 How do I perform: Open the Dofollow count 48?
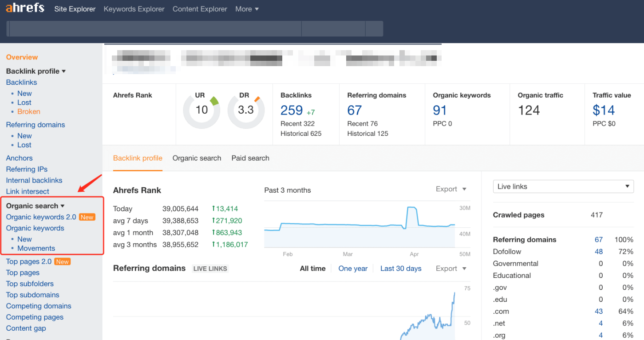(599, 252)
